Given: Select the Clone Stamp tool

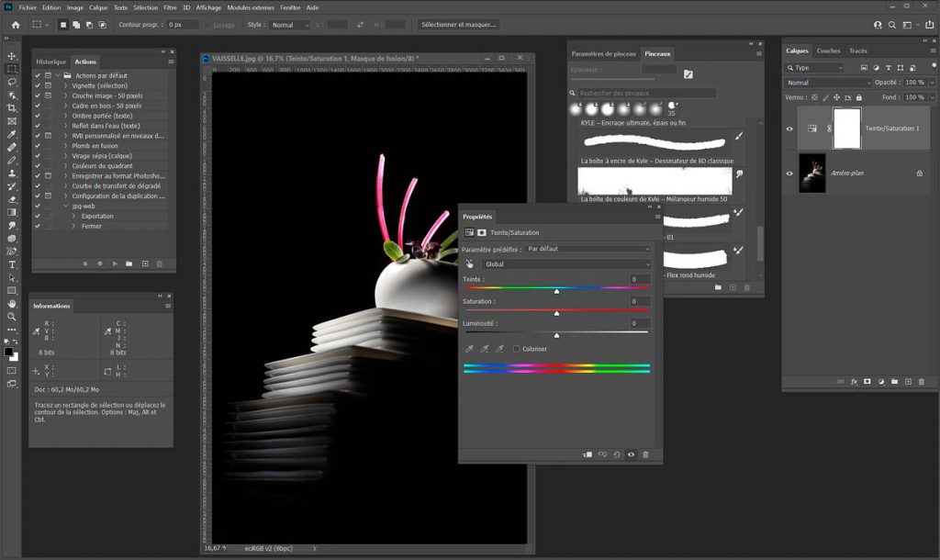Looking at the screenshot, I should click(11, 174).
